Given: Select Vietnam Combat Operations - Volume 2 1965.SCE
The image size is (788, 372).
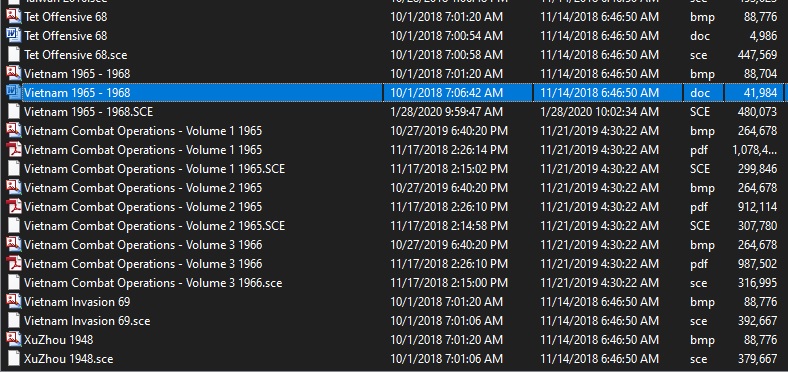Looking at the screenshot, I should pyautogui.click(x=154, y=226).
